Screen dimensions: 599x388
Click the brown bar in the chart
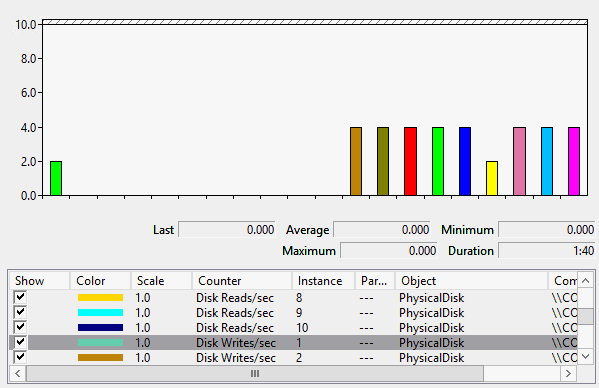pos(356,161)
